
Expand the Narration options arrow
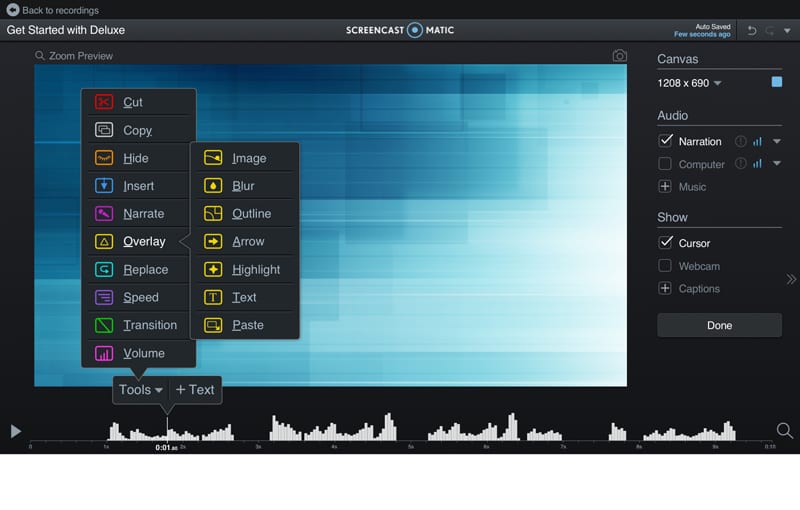tap(777, 141)
